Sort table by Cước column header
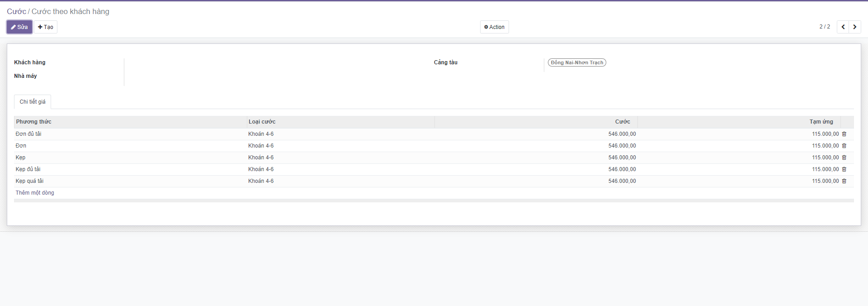Screen dimensions: 868x306 tap(622, 122)
